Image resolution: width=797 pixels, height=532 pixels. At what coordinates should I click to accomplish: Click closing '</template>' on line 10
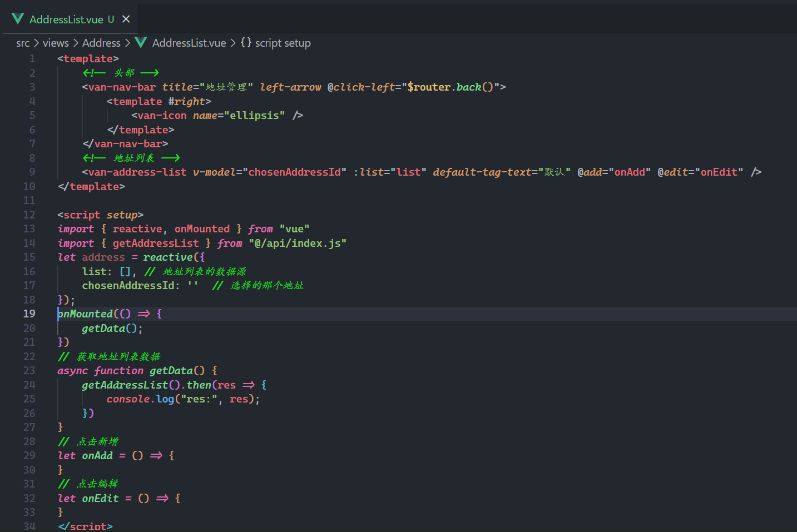point(91,187)
